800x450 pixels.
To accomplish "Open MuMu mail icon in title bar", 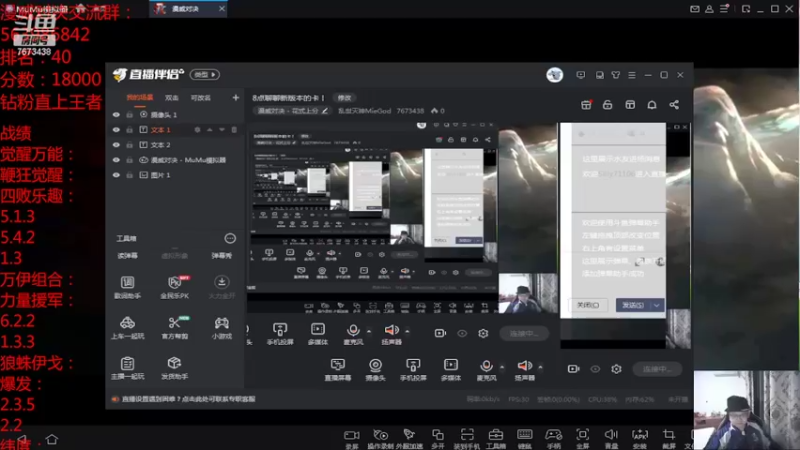I will 694,9.
